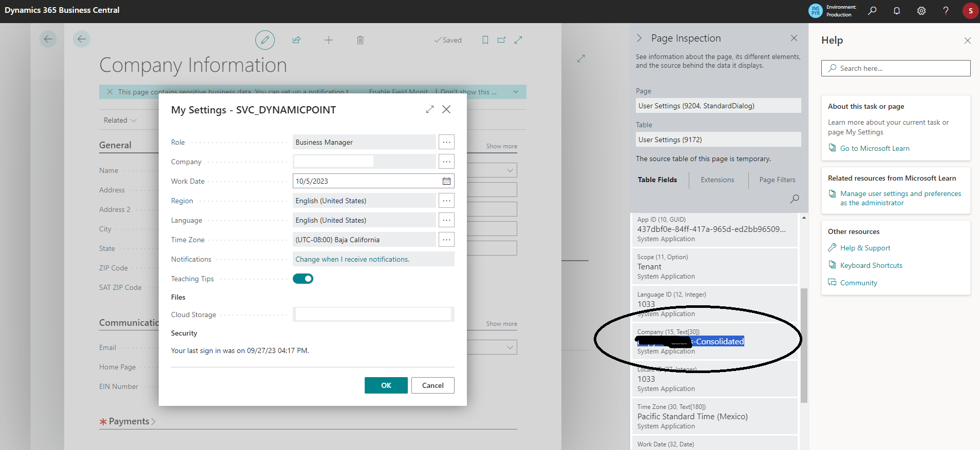Click the Help question mark icon
This screenshot has height=450, width=980.
tap(946, 10)
